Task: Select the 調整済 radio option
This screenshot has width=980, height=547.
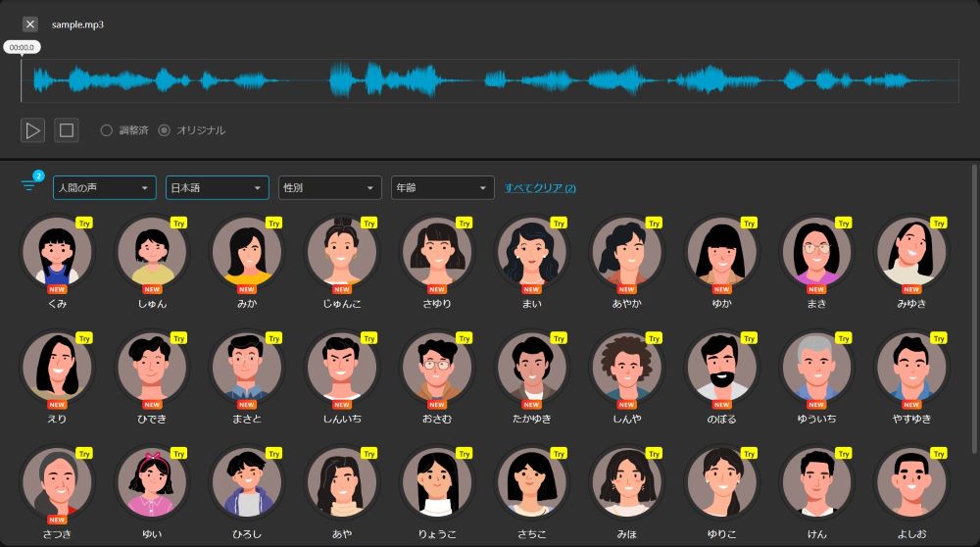Action: click(107, 130)
